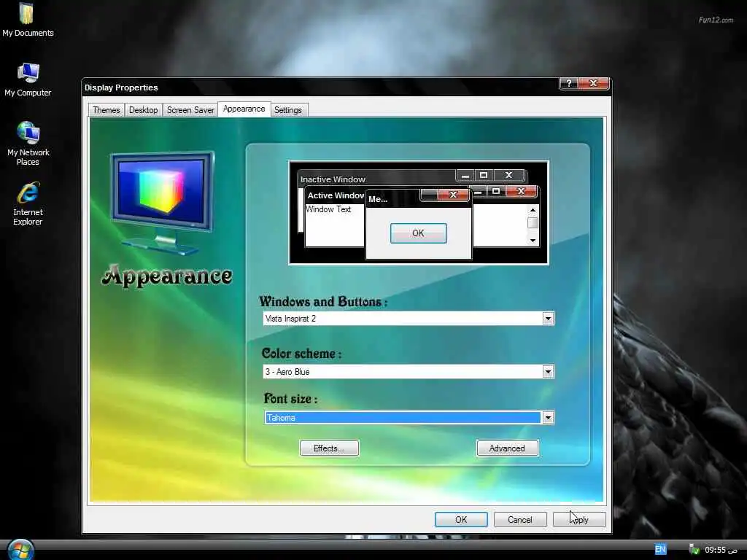Click the EN language indicator
Screen dimensions: 747x560
point(660,550)
